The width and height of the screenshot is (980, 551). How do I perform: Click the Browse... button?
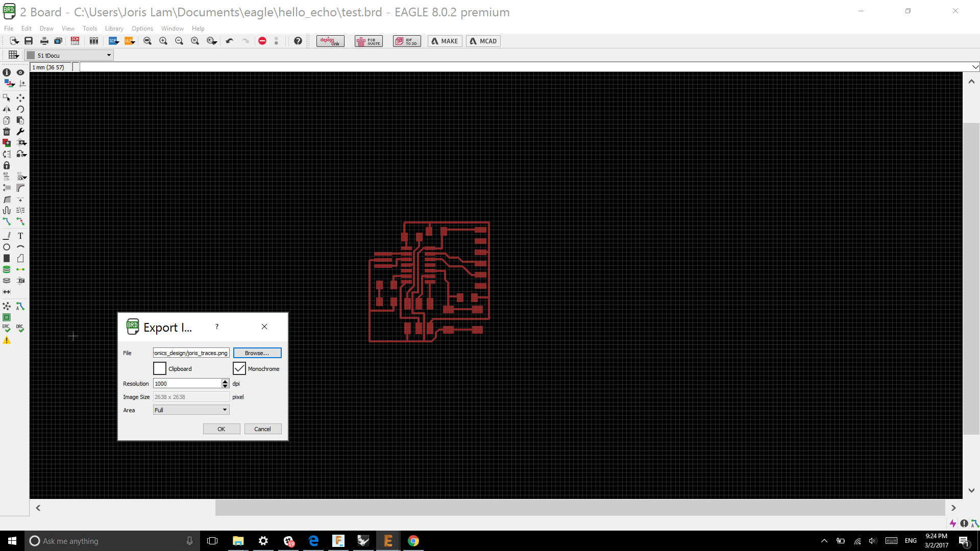coord(257,353)
